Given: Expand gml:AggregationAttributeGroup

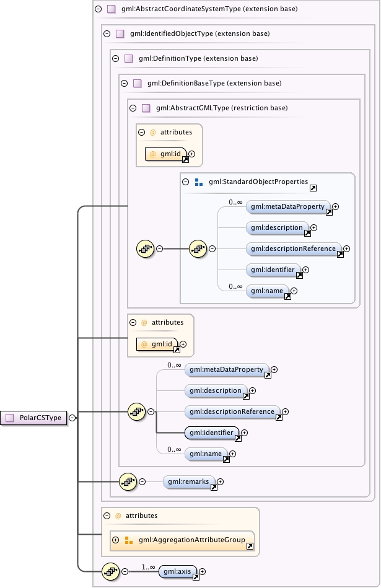Looking at the screenshot, I should [x=115, y=540].
